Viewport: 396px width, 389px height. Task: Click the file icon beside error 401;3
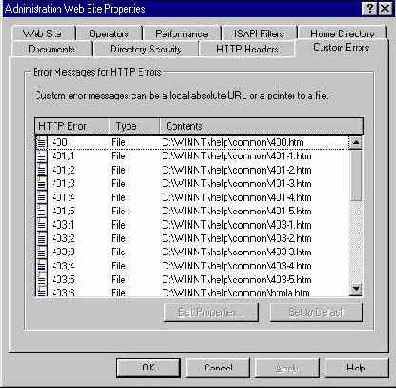click(x=41, y=184)
